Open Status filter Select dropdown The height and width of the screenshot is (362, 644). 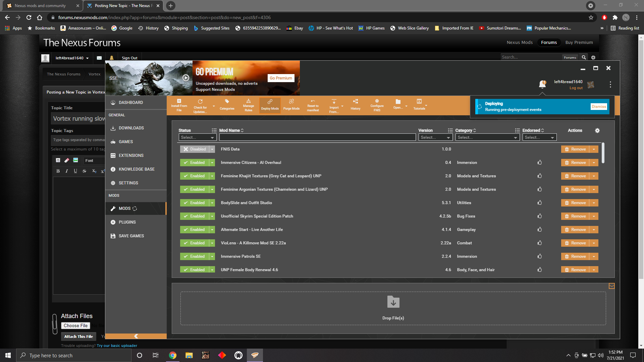point(197,137)
